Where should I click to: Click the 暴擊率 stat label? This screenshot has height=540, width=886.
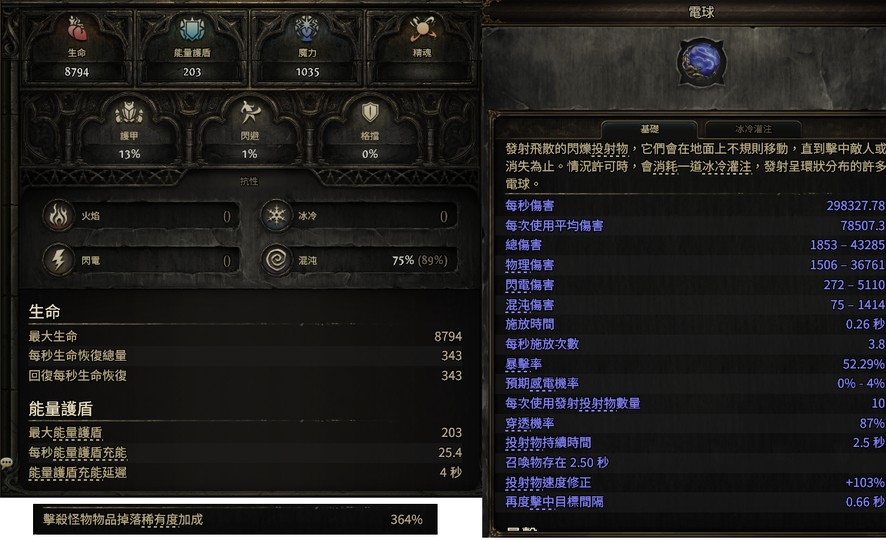point(523,364)
